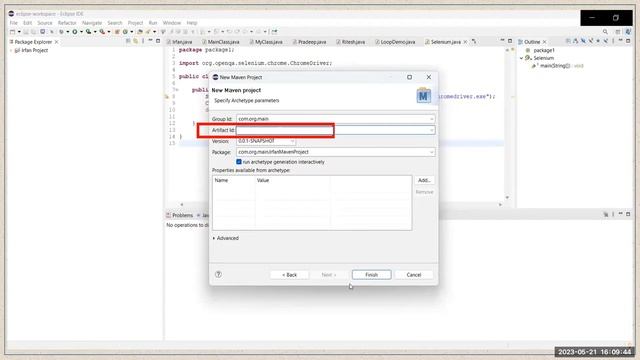Open the File menu
This screenshot has width=640, height=360.
point(13,23)
